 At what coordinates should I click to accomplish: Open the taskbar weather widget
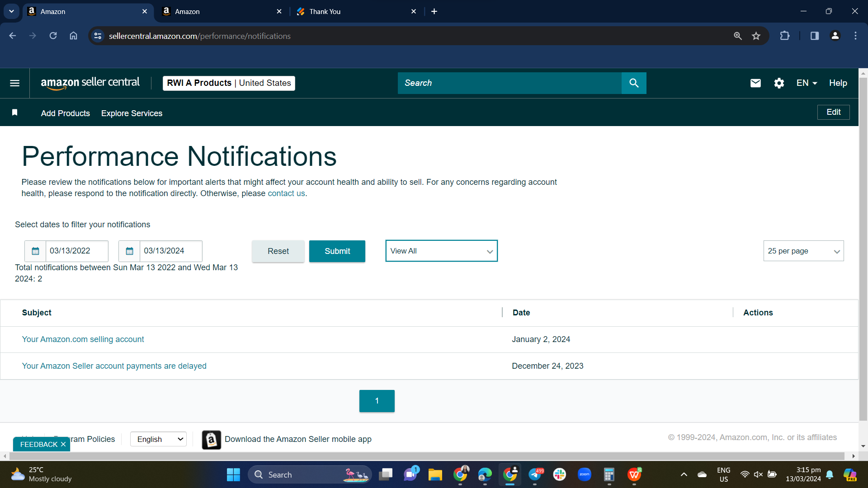(x=41, y=474)
